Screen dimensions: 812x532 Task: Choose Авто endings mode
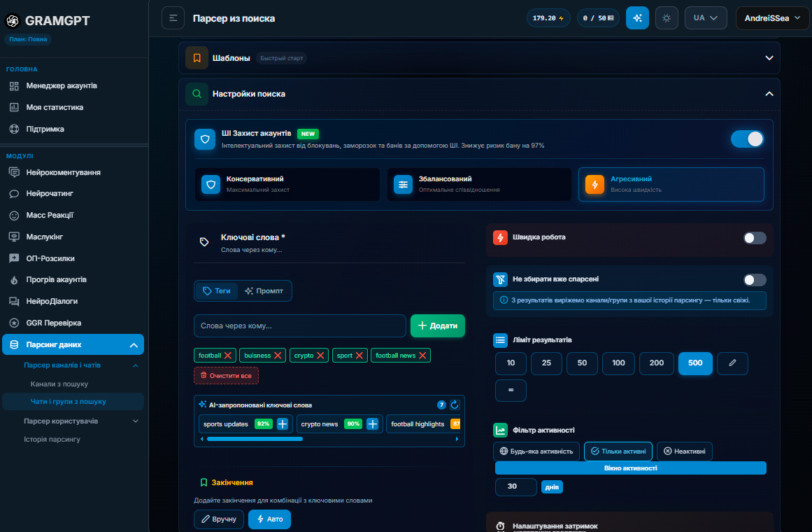(x=269, y=519)
